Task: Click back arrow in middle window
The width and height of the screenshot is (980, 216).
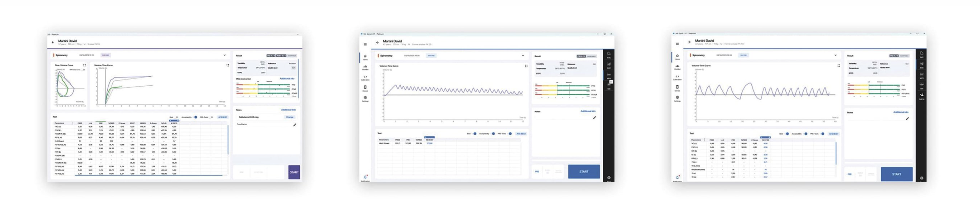Action: point(377,42)
